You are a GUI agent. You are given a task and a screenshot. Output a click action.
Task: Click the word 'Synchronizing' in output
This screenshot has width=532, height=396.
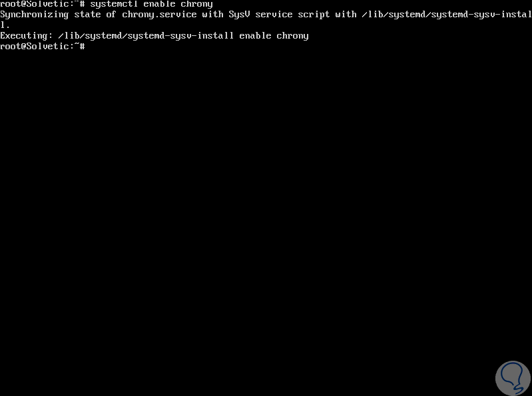[34, 15]
